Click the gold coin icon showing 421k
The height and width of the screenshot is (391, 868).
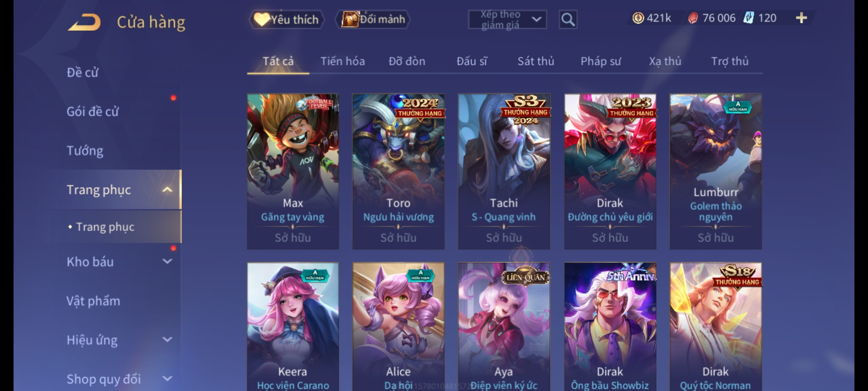pos(638,18)
